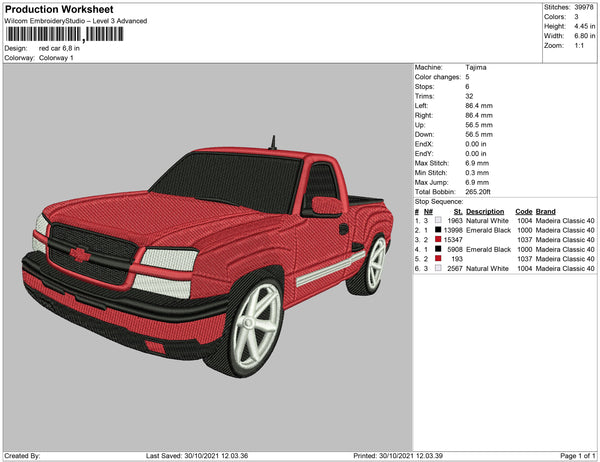
Task: Click the 'Stop Sequence:' heading
Action: pyautogui.click(x=439, y=202)
